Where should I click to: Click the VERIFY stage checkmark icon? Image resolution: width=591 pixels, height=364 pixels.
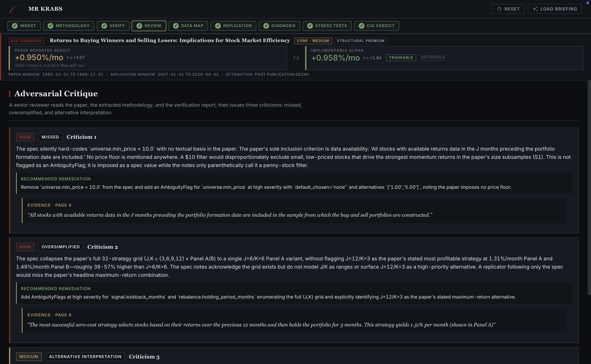point(104,26)
